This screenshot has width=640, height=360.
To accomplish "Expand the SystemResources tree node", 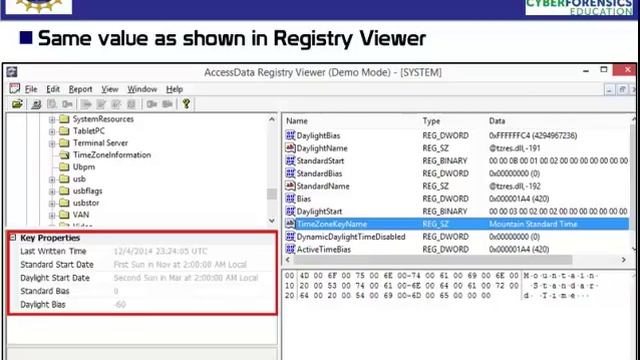I will click(x=52, y=120).
